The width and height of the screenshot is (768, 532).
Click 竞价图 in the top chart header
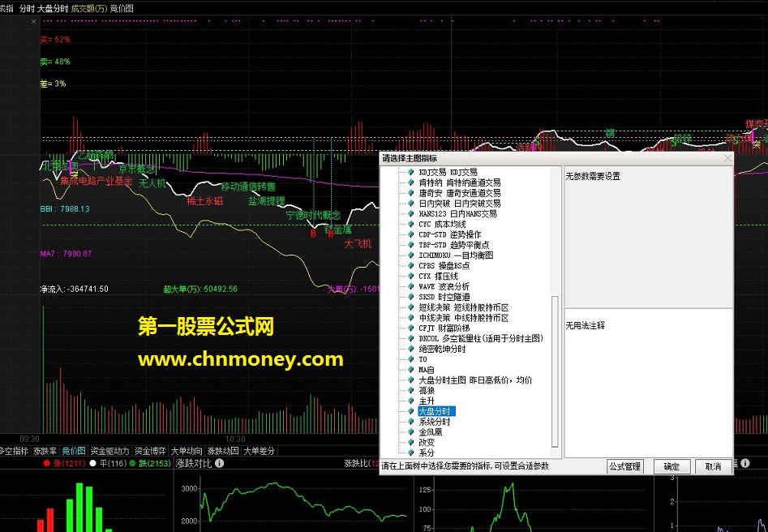click(x=122, y=8)
